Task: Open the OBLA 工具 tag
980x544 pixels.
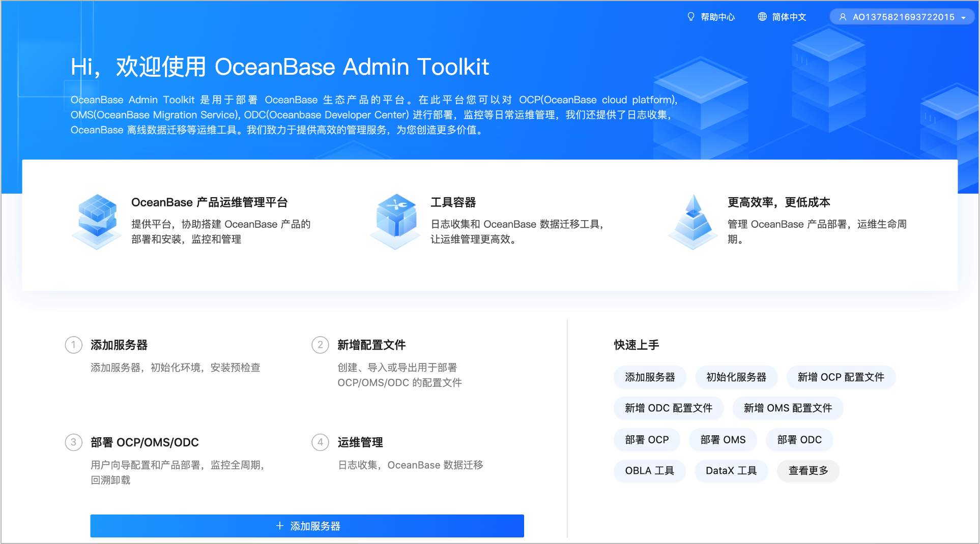Action: tap(649, 471)
